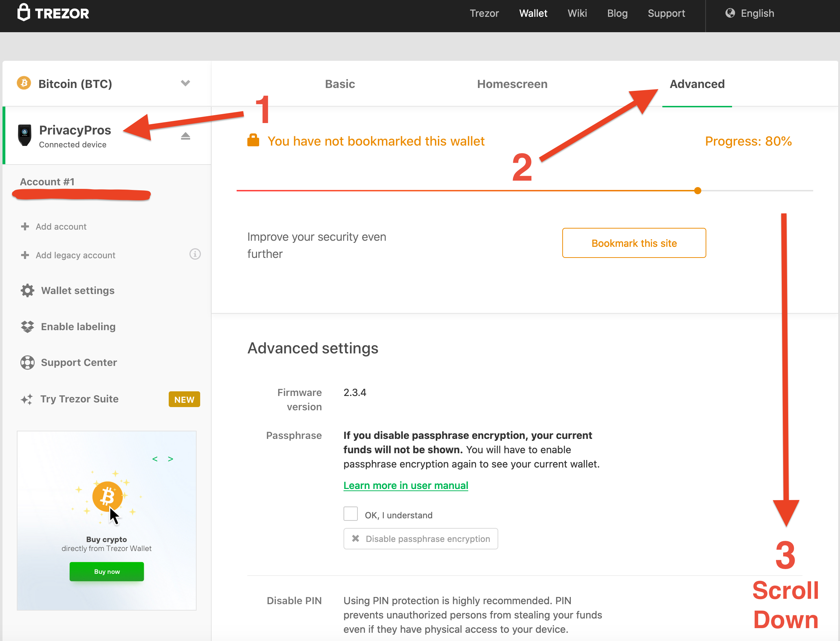
Task: Click the Trezor logo in header
Action: pos(53,13)
